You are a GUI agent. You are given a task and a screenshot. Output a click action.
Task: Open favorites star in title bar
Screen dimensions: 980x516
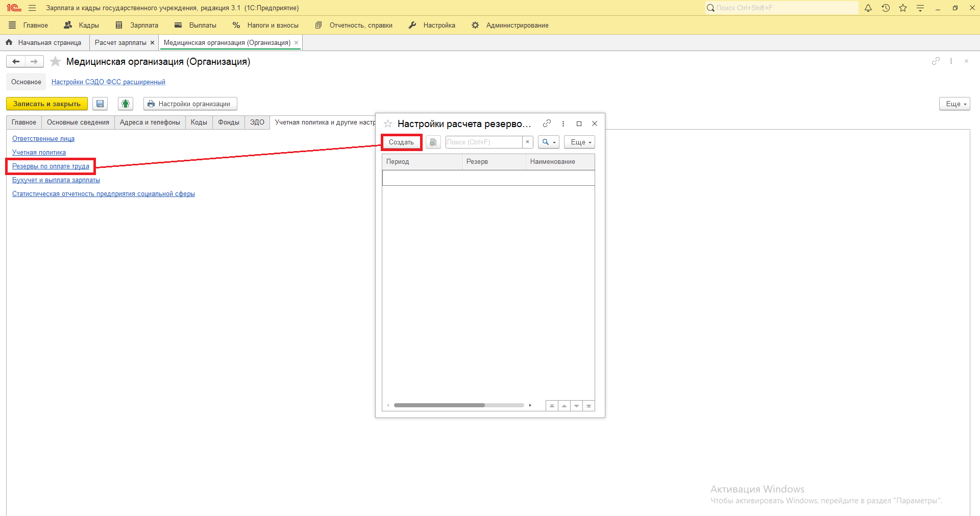[x=903, y=8]
